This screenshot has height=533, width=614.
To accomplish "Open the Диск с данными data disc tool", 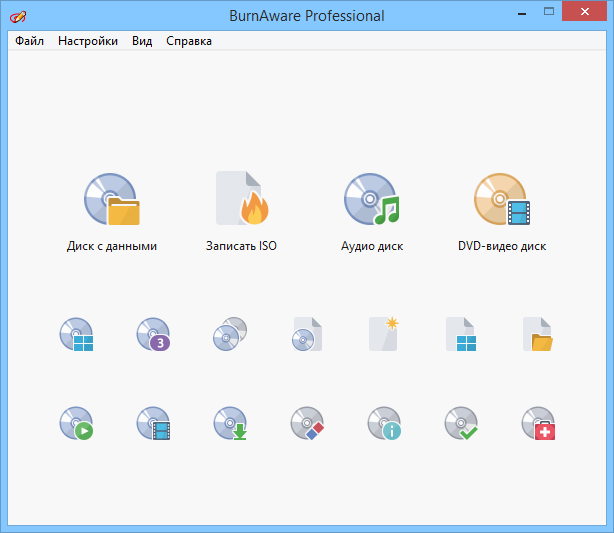I will point(111,200).
